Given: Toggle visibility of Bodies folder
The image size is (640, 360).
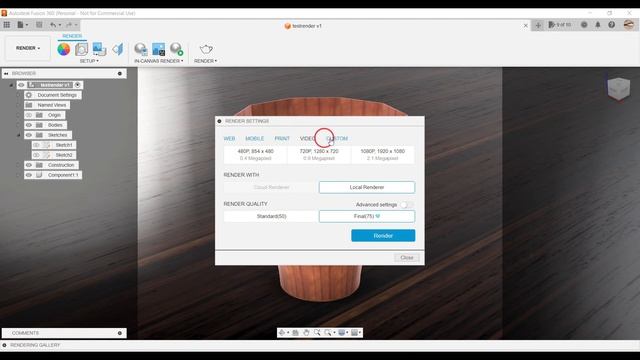Looking at the screenshot, I should click(29, 125).
